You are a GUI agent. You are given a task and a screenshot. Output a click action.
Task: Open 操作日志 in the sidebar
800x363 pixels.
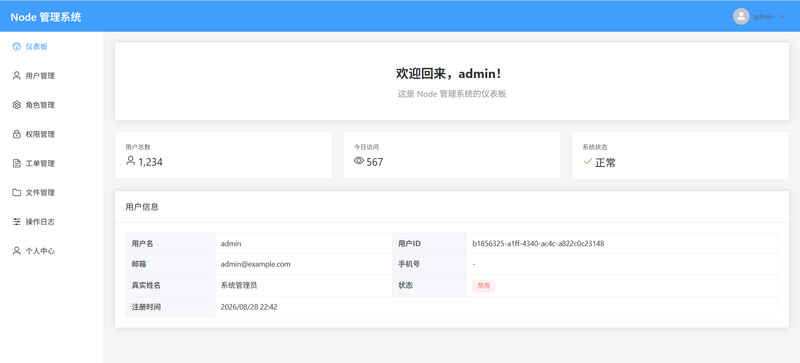tap(52, 222)
